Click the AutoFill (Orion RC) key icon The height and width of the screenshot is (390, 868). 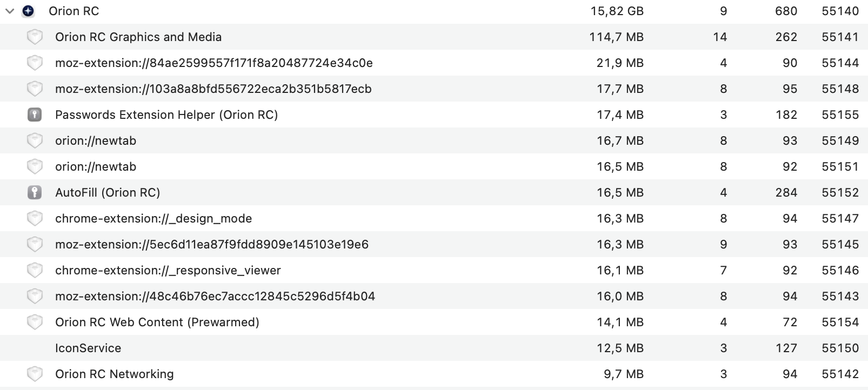point(35,192)
